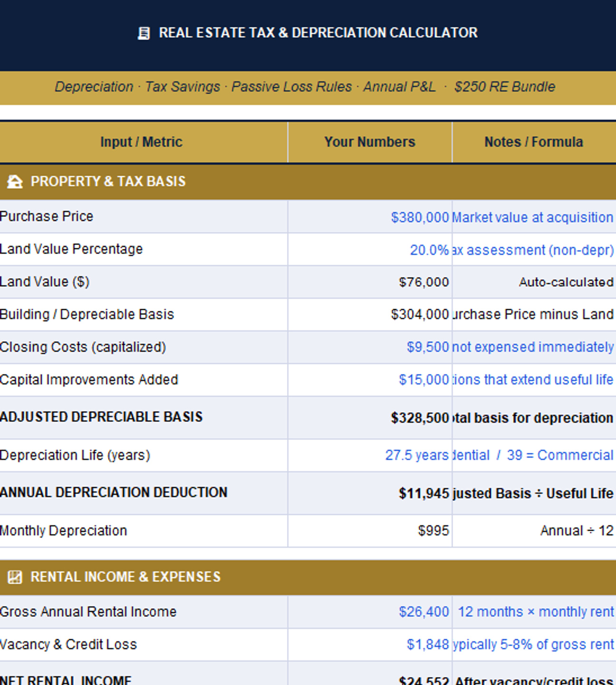Select the Vacancy & Credit Loss value $1,848
Image resolution: width=616 pixels, height=685 pixels.
428,645
